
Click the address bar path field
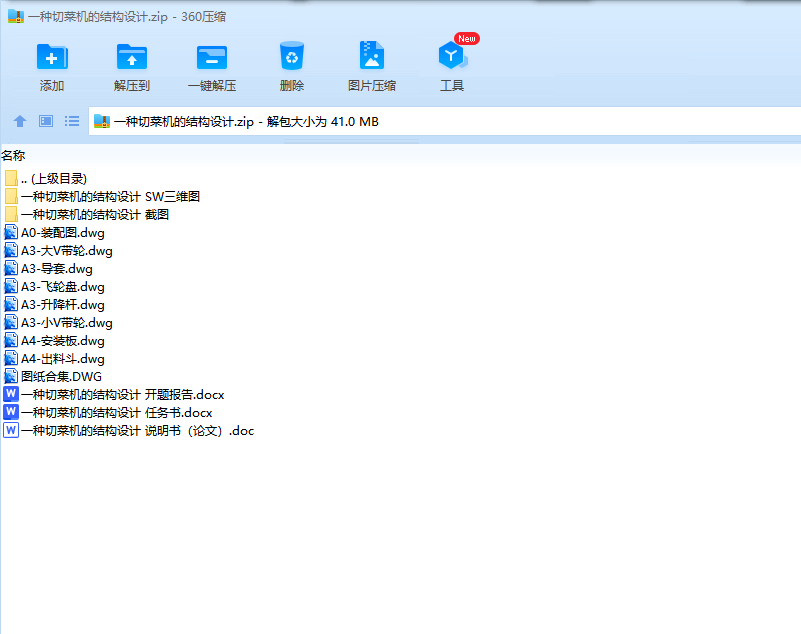click(444, 122)
